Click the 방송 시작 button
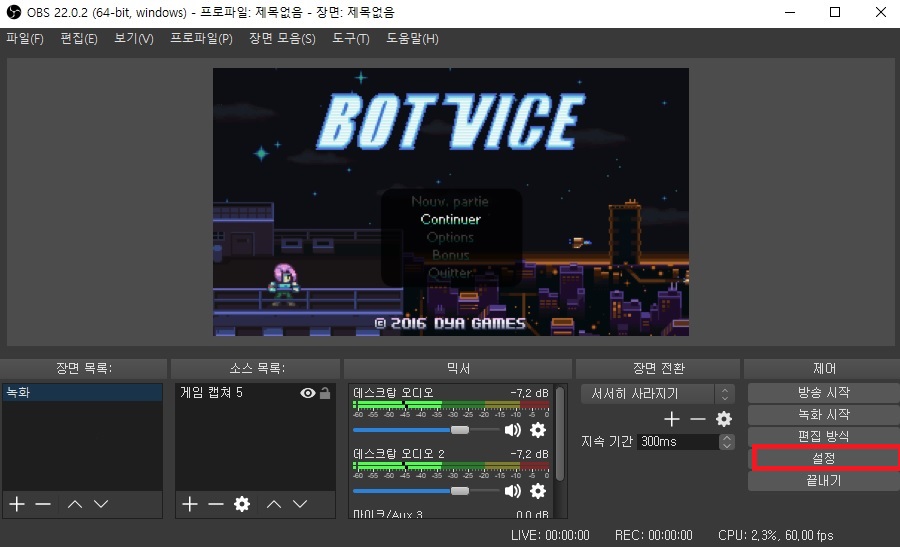900x547 pixels. point(824,393)
